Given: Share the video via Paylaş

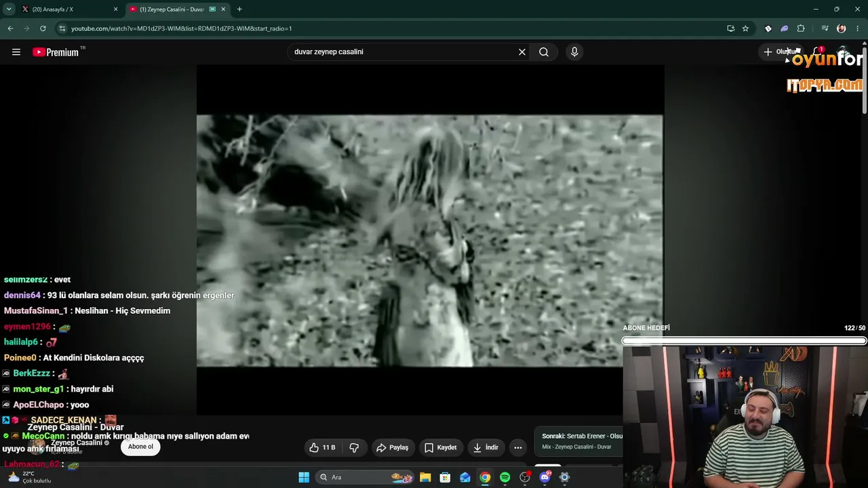Looking at the screenshot, I should (x=392, y=447).
